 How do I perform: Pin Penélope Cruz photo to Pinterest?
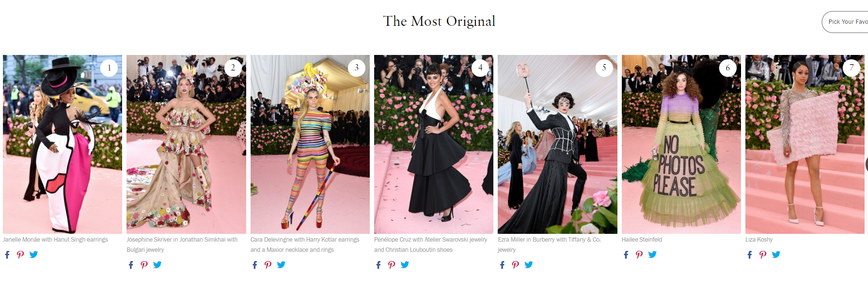392,264
